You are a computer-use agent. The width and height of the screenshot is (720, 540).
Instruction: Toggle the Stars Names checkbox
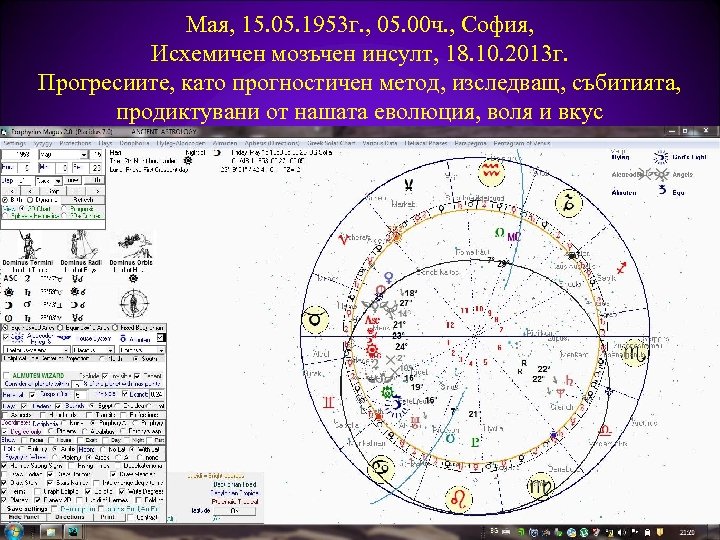tap(51, 483)
